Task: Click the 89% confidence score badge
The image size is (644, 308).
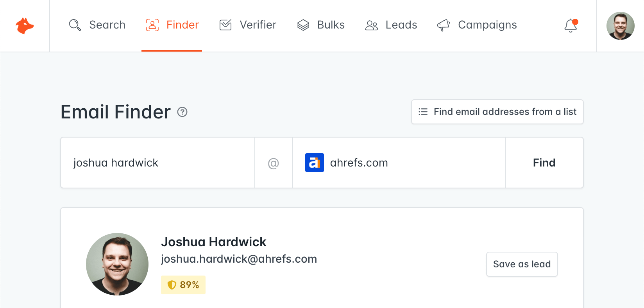Action: pos(183,285)
